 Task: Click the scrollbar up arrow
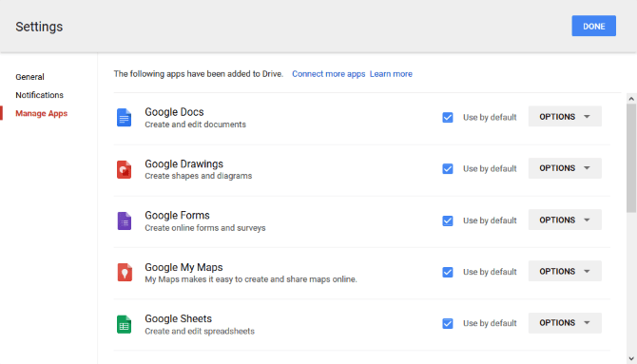[x=631, y=99]
